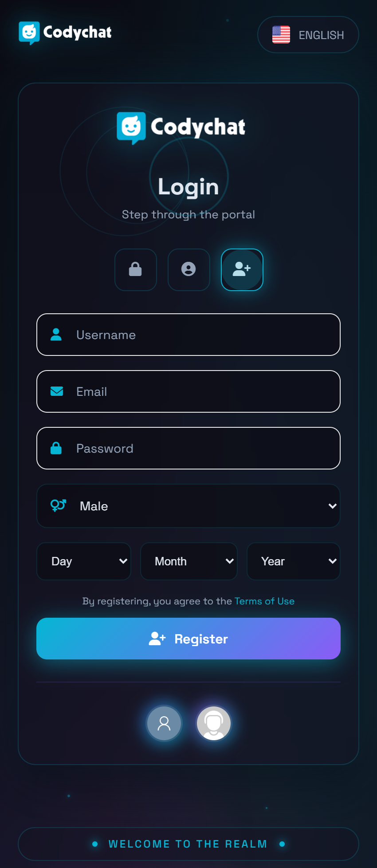377x868 pixels.
Task: Click the white headset avatar circle
Action: [x=214, y=723]
